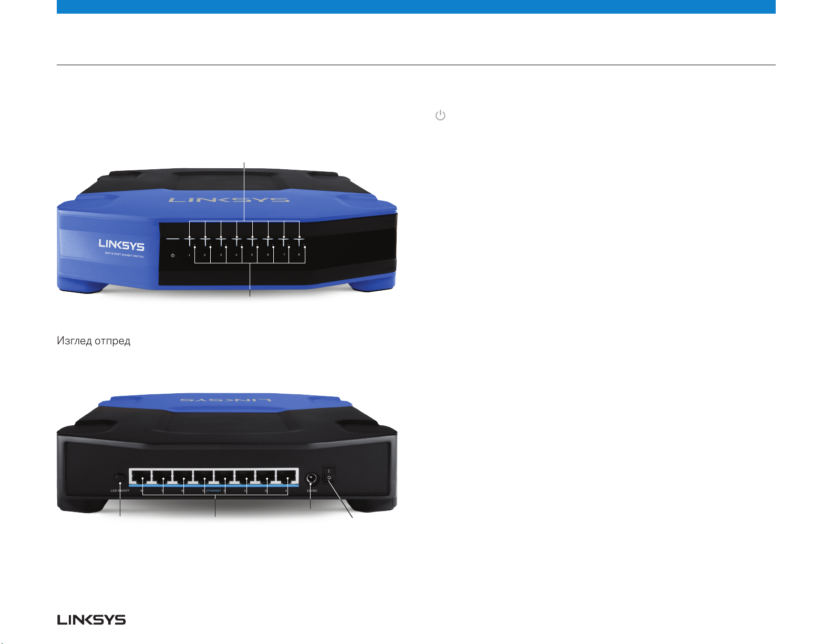Click the Linksys logo in page footer

pyautogui.click(x=91, y=620)
